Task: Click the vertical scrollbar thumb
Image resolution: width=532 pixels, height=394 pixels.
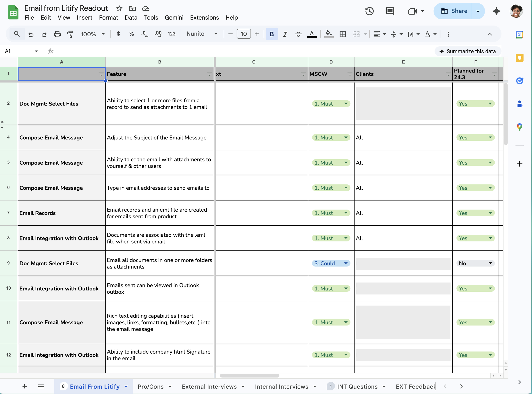Action: pyautogui.click(x=506, y=114)
